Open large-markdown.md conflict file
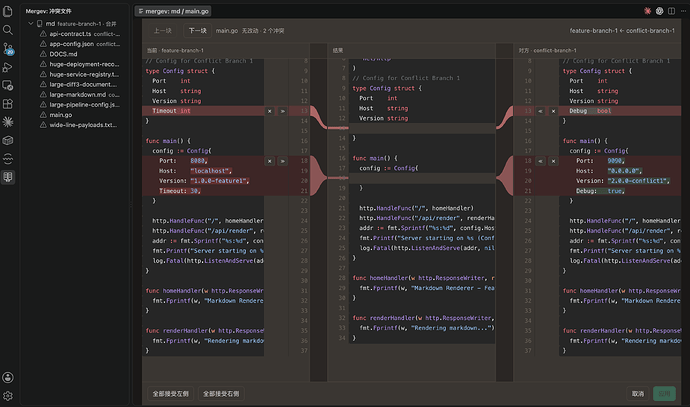The width and height of the screenshot is (690, 407). tap(80, 95)
